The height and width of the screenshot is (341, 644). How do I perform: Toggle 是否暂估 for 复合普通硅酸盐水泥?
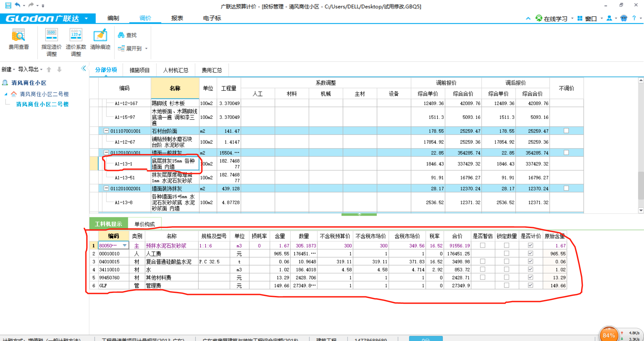483,261
